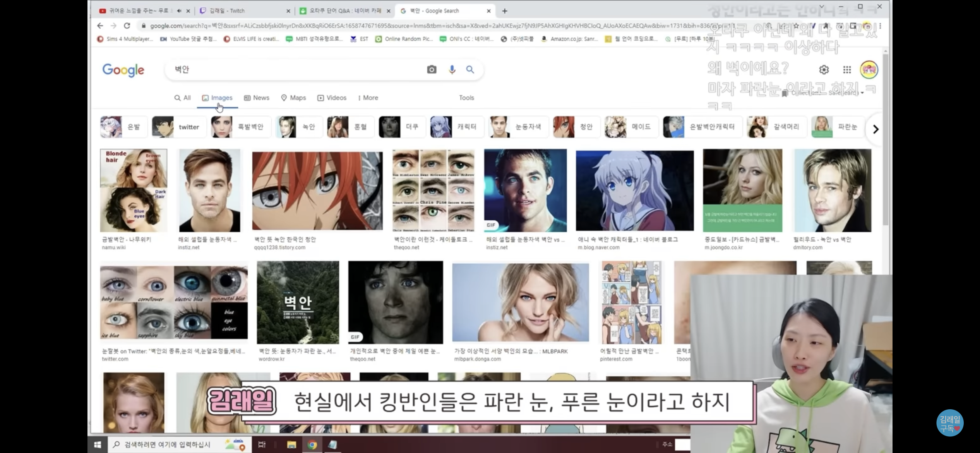Screen dimensions: 980x453
Task: Open Google settings gear icon
Action: [824, 70]
